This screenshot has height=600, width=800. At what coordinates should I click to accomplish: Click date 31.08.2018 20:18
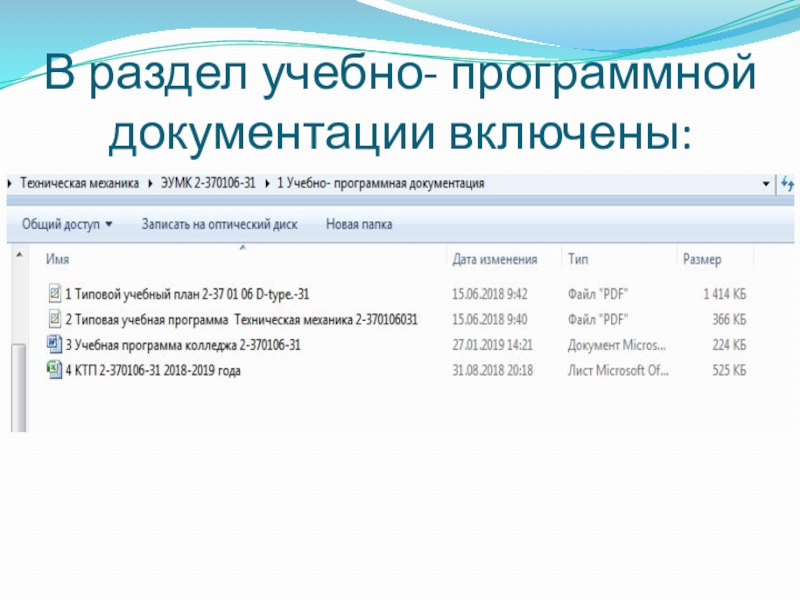(492, 370)
